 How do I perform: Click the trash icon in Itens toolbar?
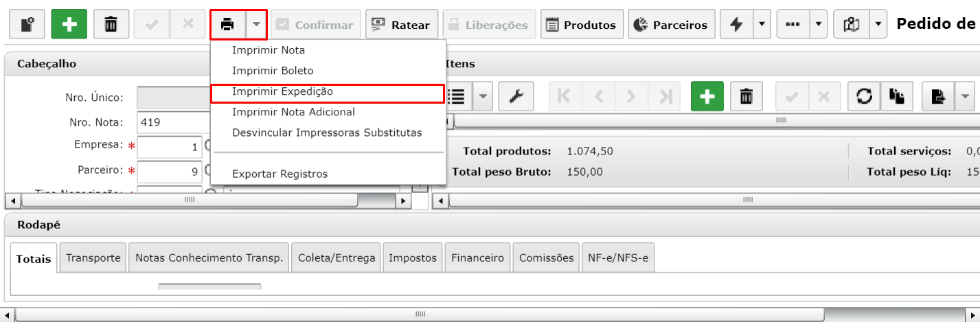tap(746, 97)
